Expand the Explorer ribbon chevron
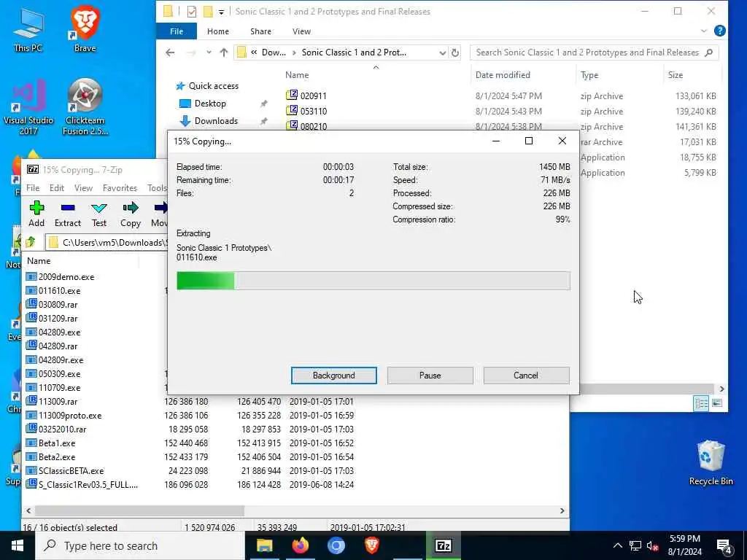The height and width of the screenshot is (560, 747). point(704,31)
